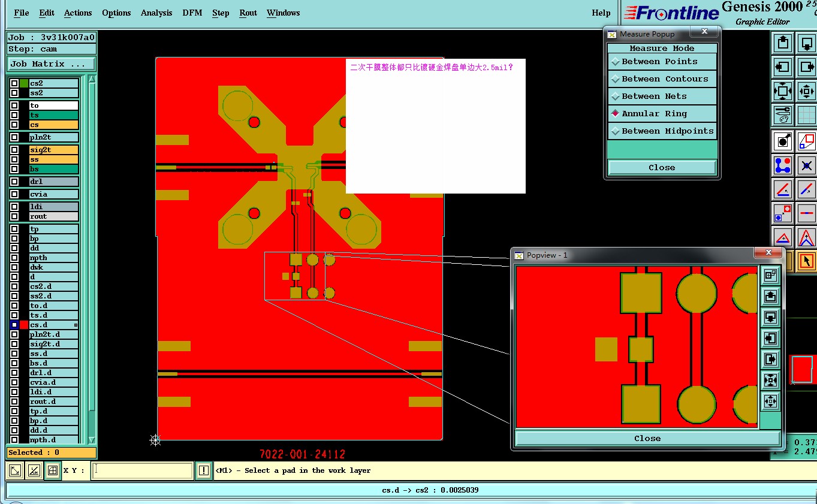Viewport: 817px width, 504px height.
Task: Click the pan right arrow icon in right toolbar
Action: 807,67
